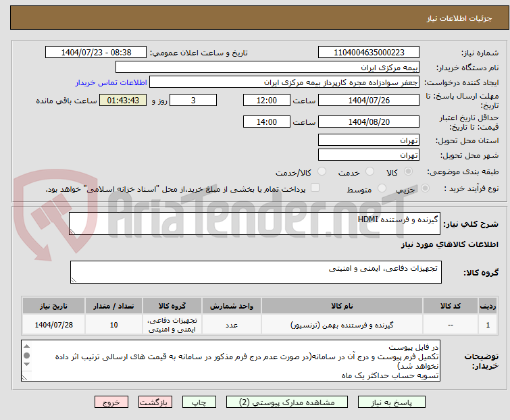Click the تجهیزات دفاعی، ایمنی و امنیتی table cell
510x420 pixels.
tap(172, 325)
